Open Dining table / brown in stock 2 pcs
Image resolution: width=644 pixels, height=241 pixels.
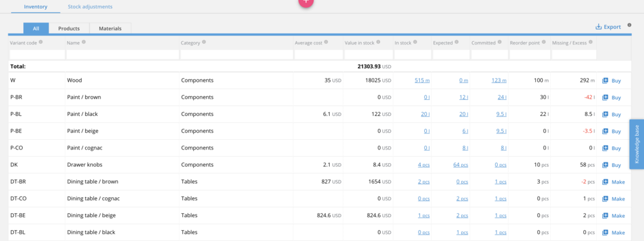(x=424, y=182)
